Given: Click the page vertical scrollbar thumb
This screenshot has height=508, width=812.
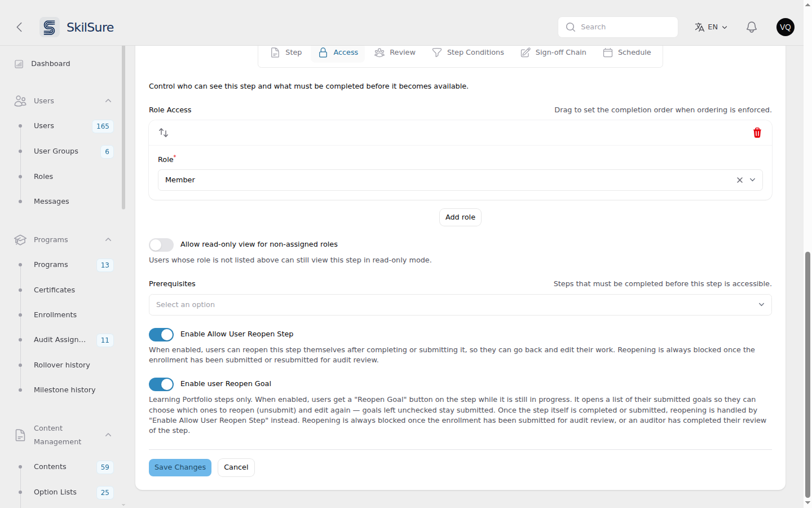Looking at the screenshot, I should pos(807,374).
